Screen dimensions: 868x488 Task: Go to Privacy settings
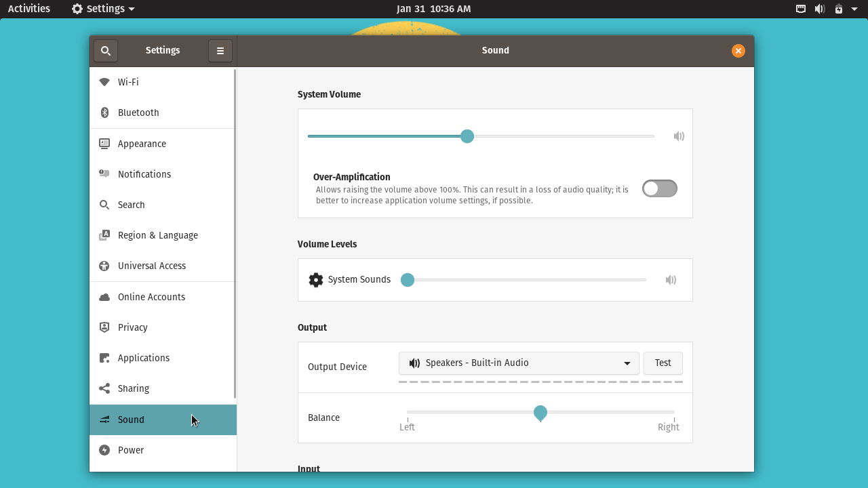(132, 327)
